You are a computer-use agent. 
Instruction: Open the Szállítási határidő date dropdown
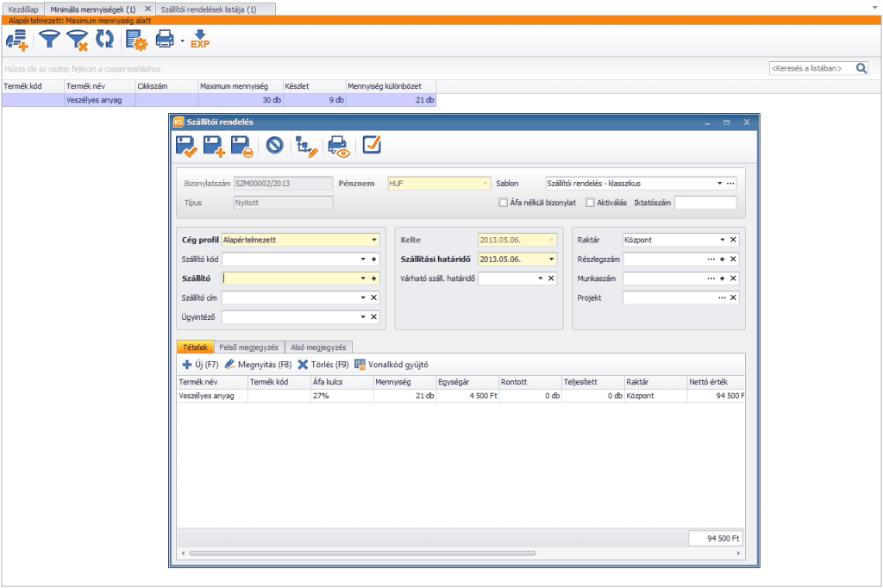(551, 259)
